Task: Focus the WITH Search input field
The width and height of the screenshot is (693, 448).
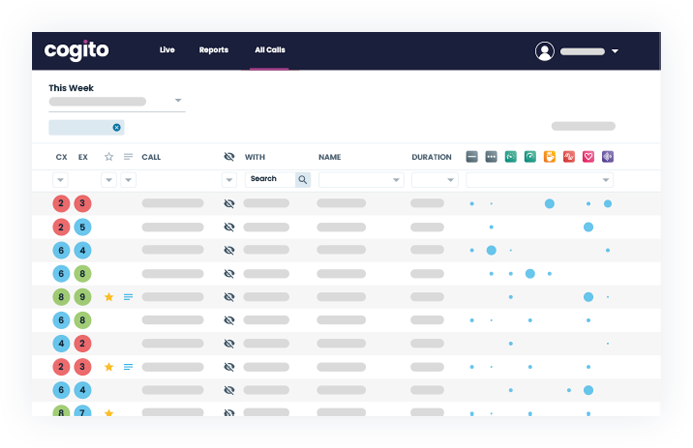Action: (x=270, y=179)
